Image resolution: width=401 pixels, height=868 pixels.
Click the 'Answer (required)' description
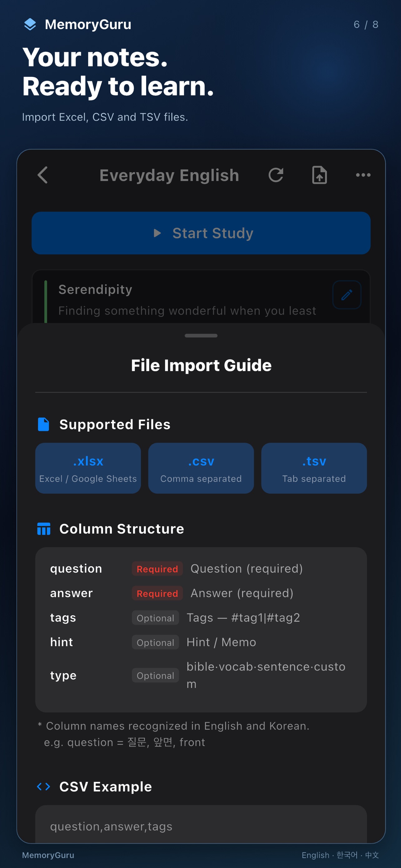tap(242, 593)
